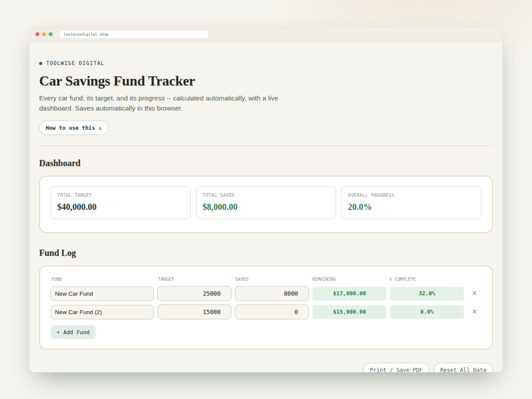Click the TOOLWISE DIGITAL brand label

pos(75,63)
